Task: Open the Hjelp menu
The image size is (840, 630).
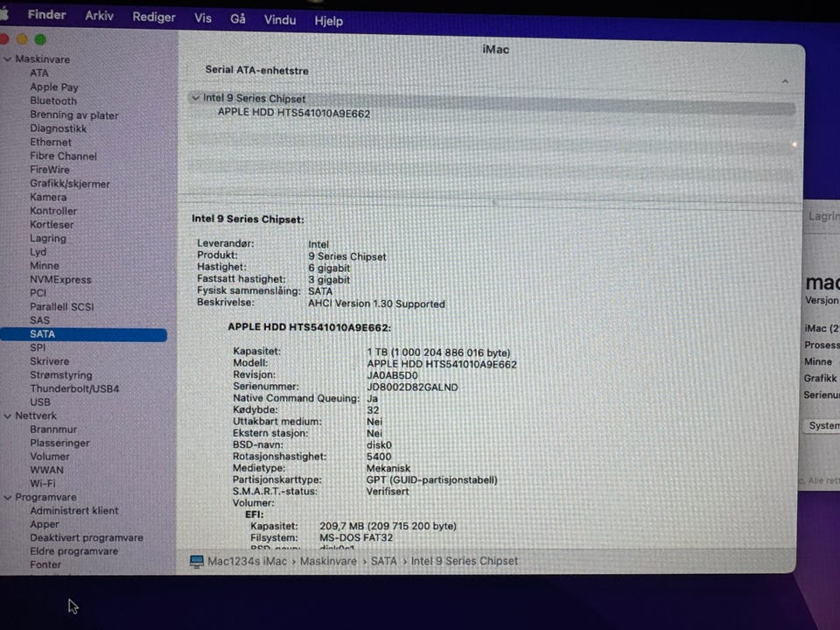Action: [328, 21]
